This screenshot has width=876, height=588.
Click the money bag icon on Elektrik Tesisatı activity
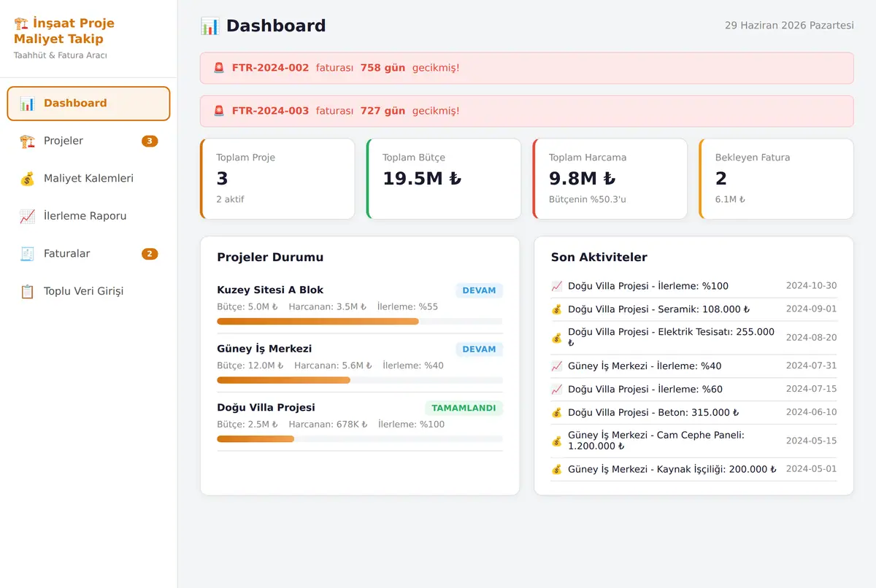[557, 338]
